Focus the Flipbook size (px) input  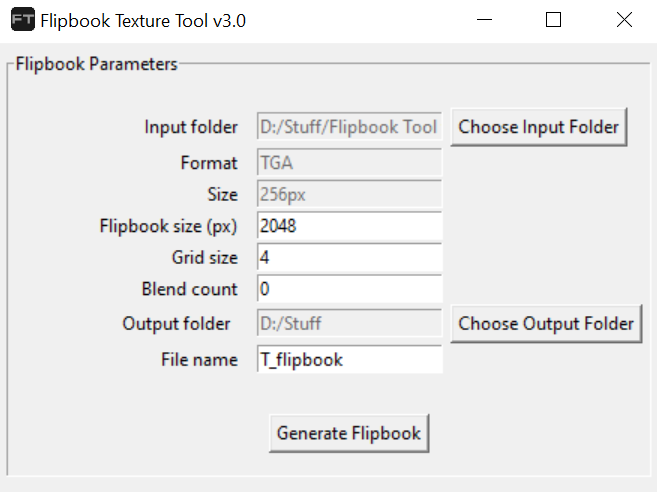pyautogui.click(x=349, y=226)
